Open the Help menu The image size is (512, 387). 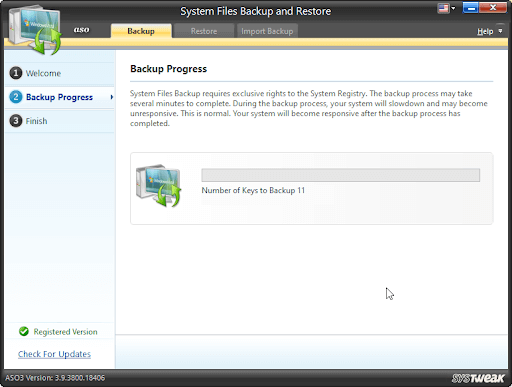coord(485,31)
